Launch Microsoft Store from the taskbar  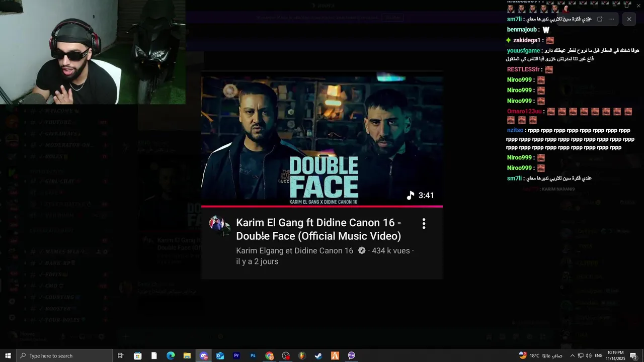(x=137, y=355)
